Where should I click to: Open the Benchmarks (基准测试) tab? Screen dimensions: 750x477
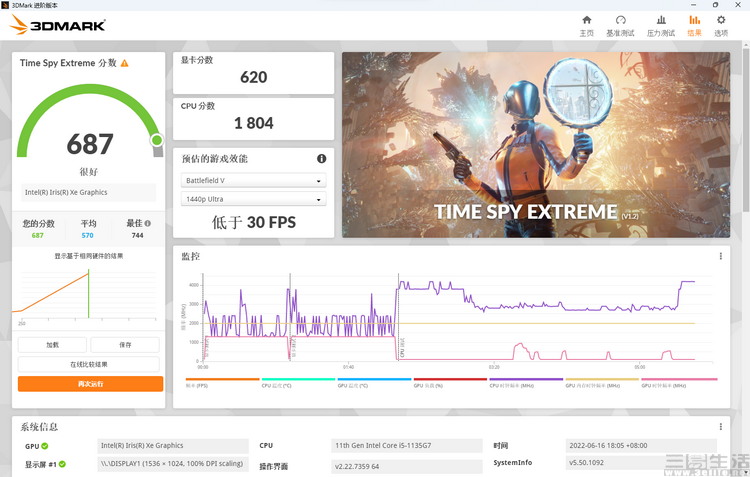(620, 26)
